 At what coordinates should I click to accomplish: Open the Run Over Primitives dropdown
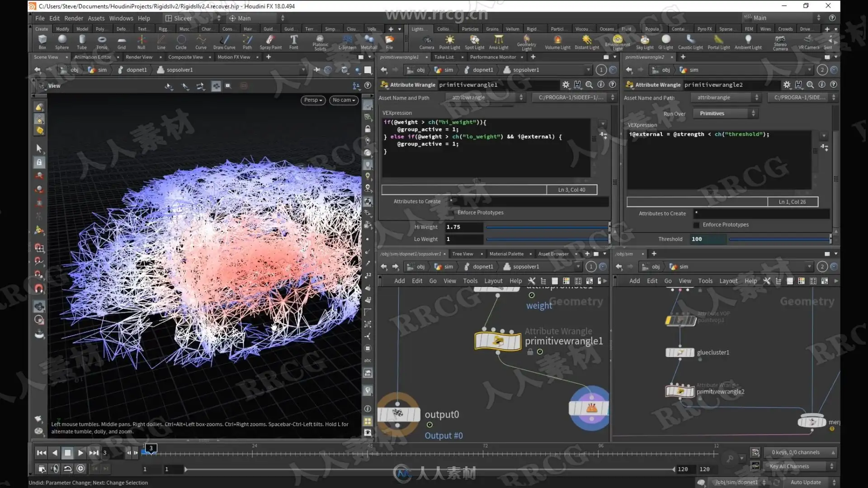click(726, 114)
